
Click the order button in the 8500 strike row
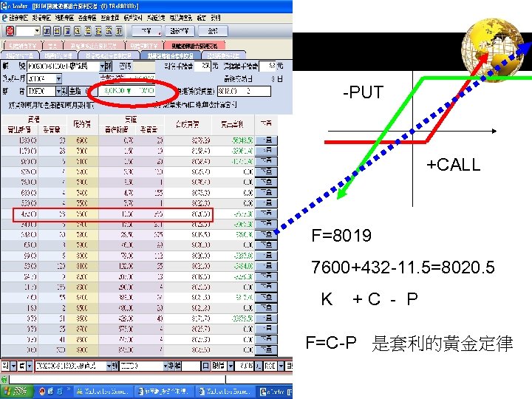click(x=266, y=308)
